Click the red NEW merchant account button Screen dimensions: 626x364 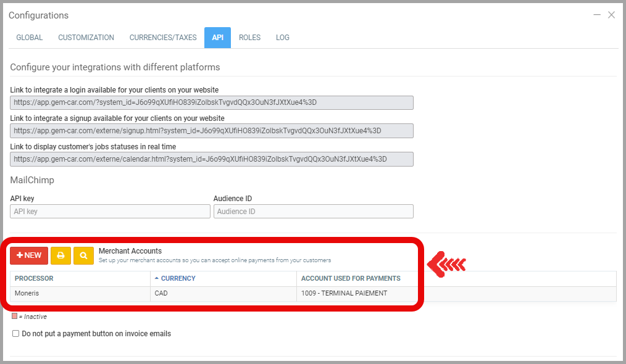pyautogui.click(x=29, y=255)
